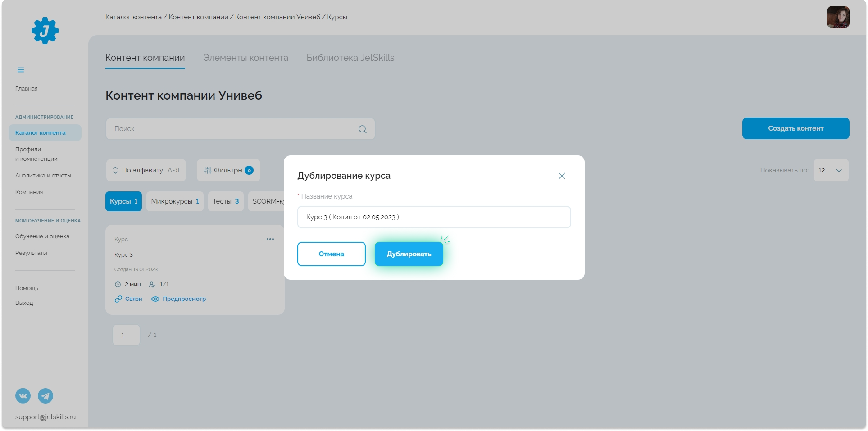Click the JetSkills gear logo
The width and height of the screenshot is (868, 431).
(45, 31)
